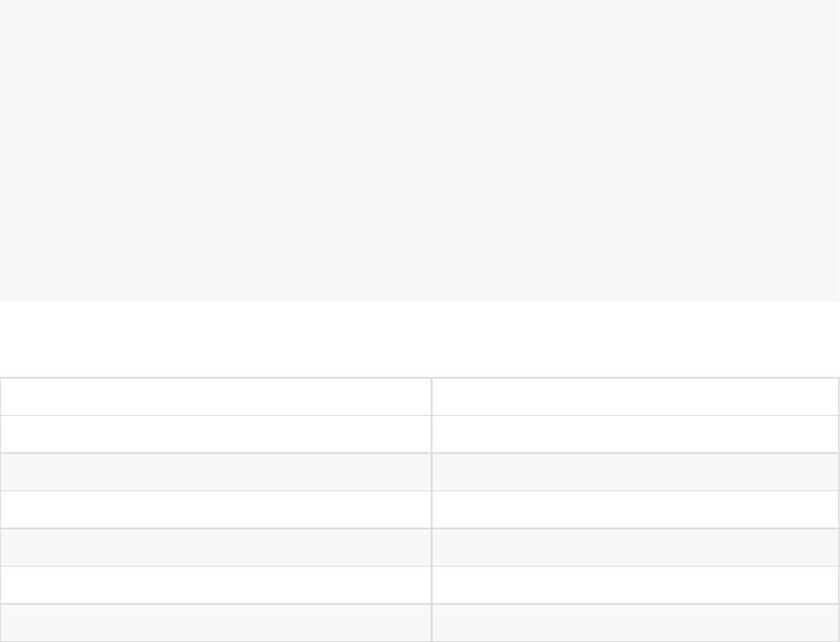
Task: Select the last row's shaded right cell
Action: tap(635, 622)
